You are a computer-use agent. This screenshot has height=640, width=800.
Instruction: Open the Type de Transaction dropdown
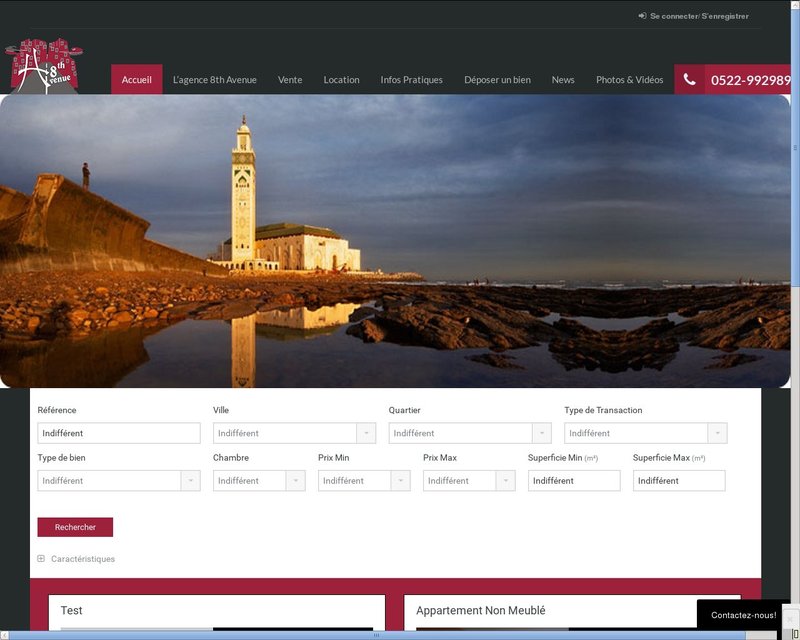tap(645, 433)
